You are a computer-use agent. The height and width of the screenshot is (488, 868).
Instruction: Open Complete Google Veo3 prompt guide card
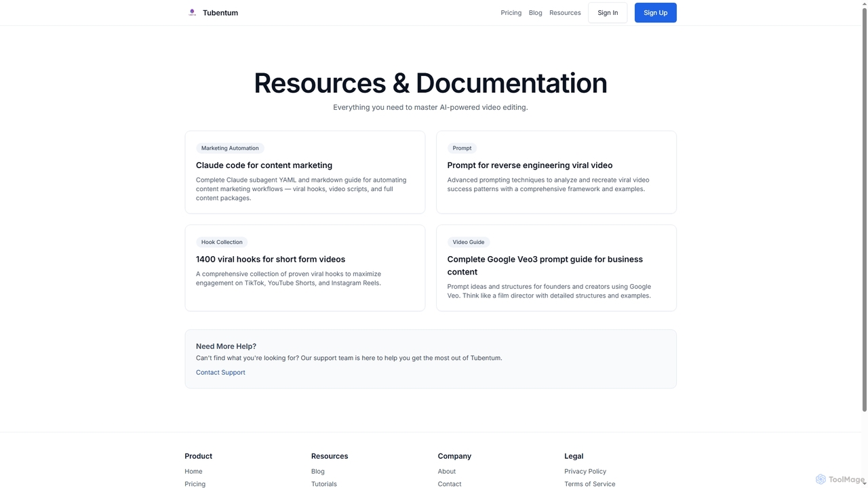tap(556, 268)
